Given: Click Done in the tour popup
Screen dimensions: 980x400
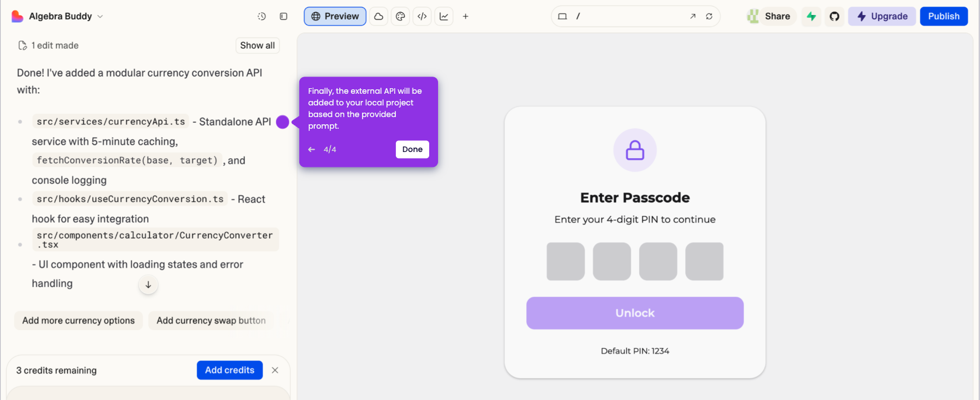Looking at the screenshot, I should (413, 149).
